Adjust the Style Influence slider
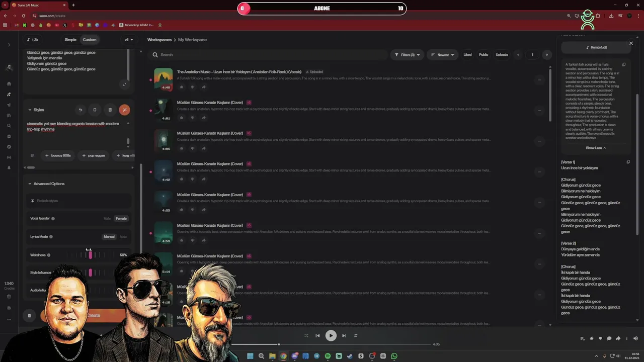644x362 pixels. click(90, 273)
